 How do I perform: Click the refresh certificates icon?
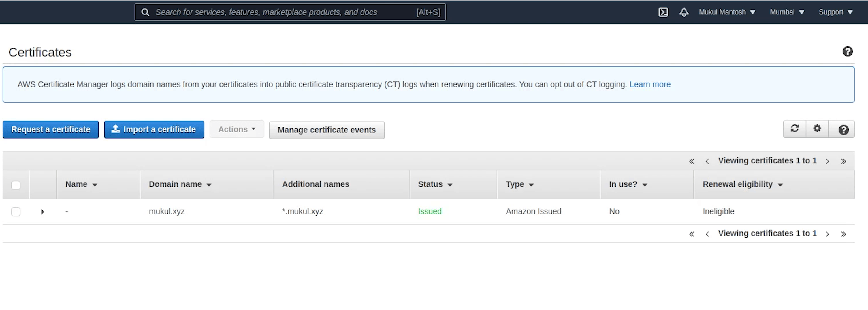coord(794,129)
